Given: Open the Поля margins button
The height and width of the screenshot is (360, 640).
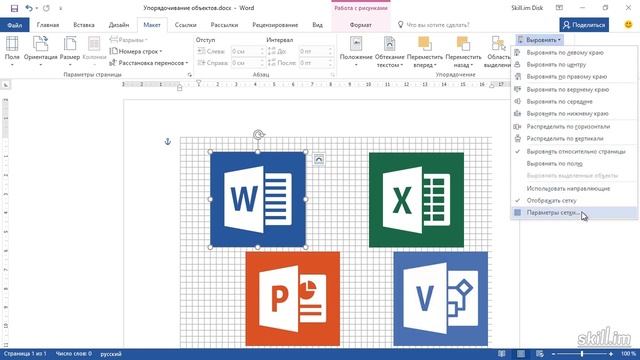Looking at the screenshot, I should pos(12,52).
